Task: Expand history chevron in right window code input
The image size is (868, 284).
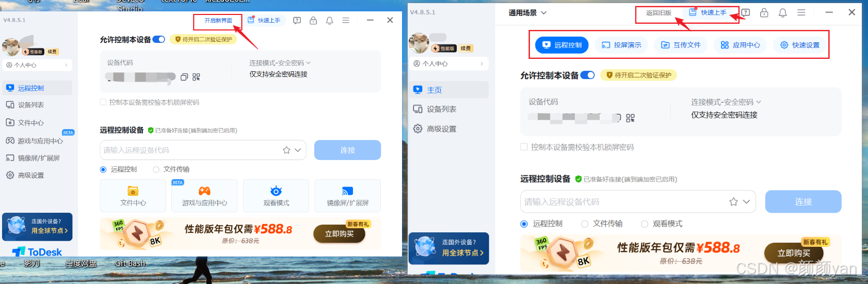Action: click(746, 202)
